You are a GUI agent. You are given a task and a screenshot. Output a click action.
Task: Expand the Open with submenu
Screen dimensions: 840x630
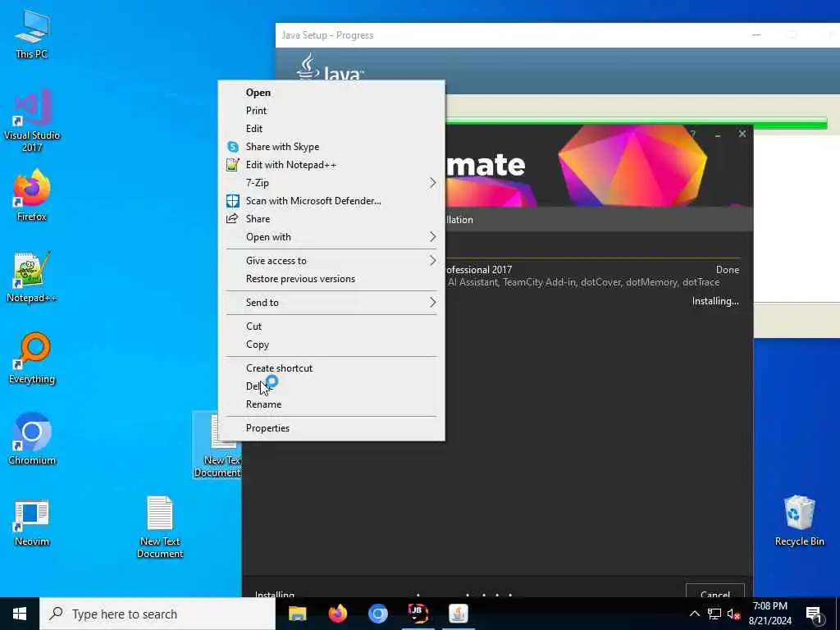(x=331, y=237)
